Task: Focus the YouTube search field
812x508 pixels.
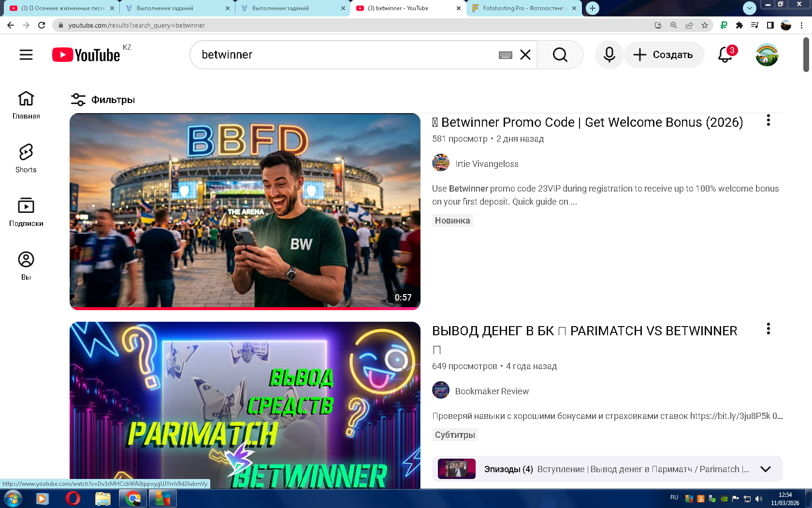Action: click(348, 55)
